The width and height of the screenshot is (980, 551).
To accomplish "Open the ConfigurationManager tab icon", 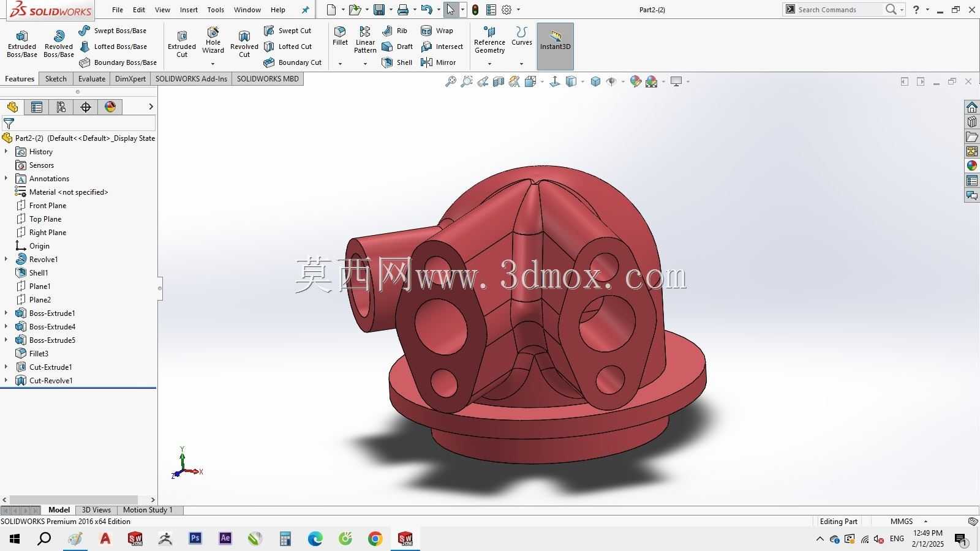I will click(x=61, y=107).
